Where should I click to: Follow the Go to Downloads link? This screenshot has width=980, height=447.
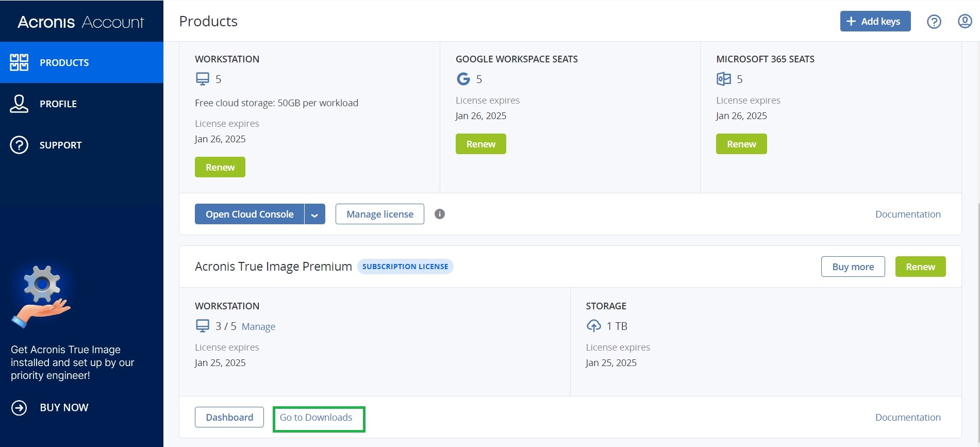[x=316, y=417]
